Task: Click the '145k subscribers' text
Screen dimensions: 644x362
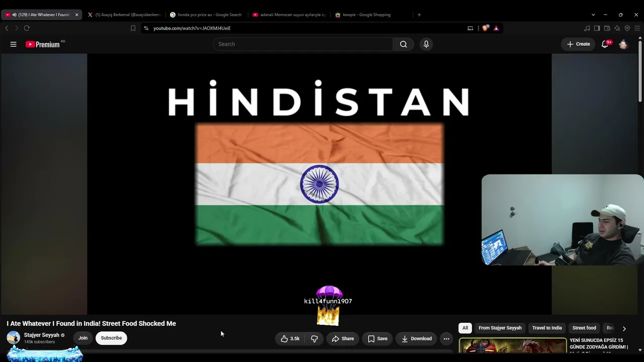Action: (x=39, y=342)
